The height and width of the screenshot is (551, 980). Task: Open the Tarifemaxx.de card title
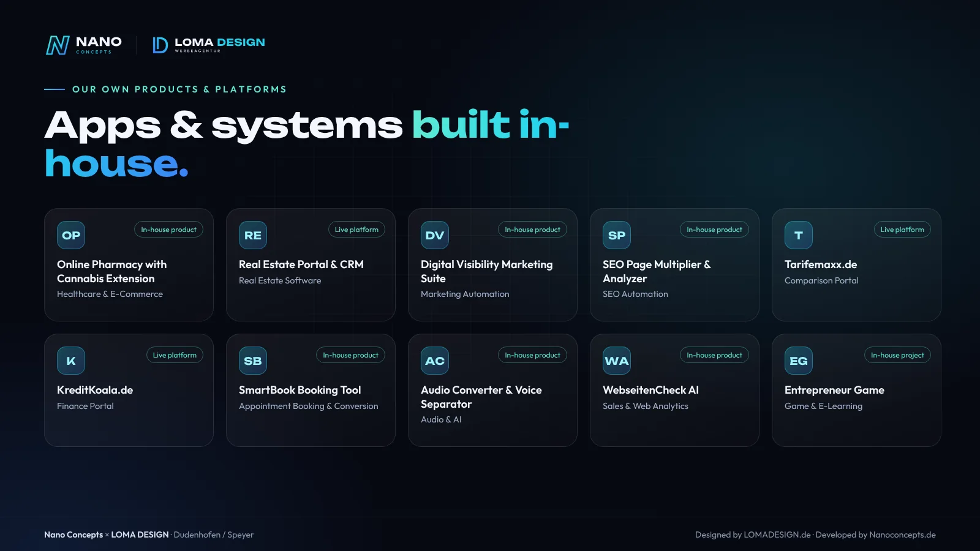click(821, 264)
